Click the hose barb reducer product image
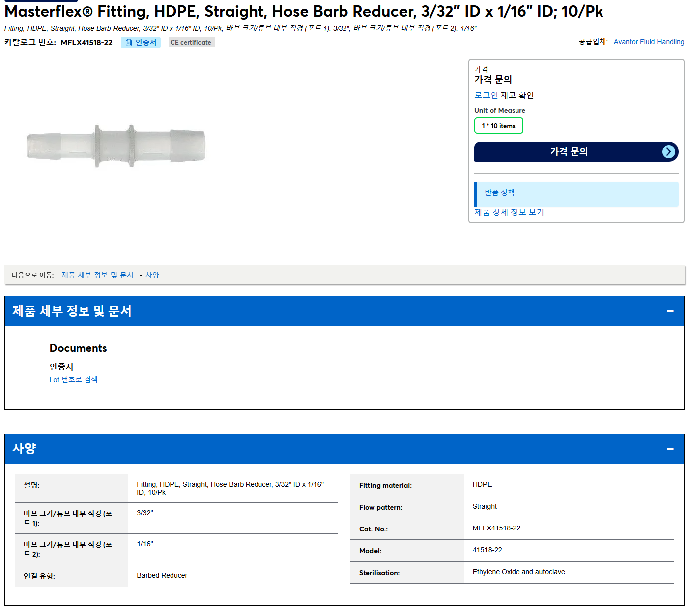Viewport: 688px width, 616px height. tap(116, 146)
